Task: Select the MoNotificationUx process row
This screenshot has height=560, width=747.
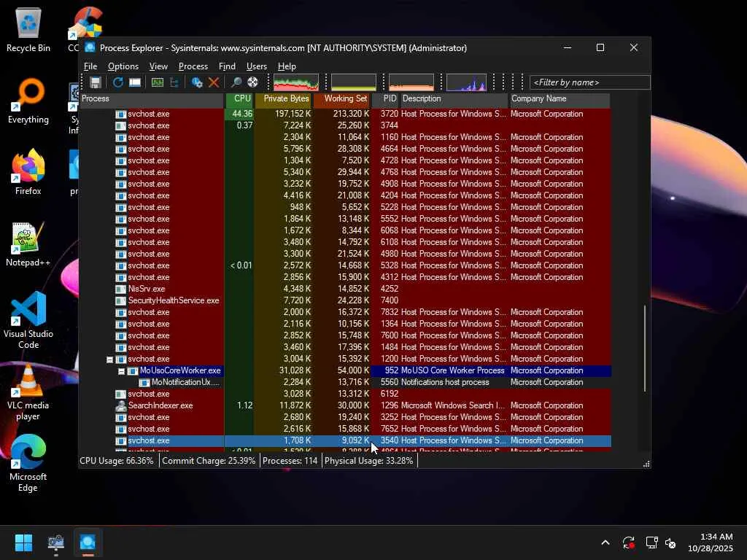Action: coord(345,382)
